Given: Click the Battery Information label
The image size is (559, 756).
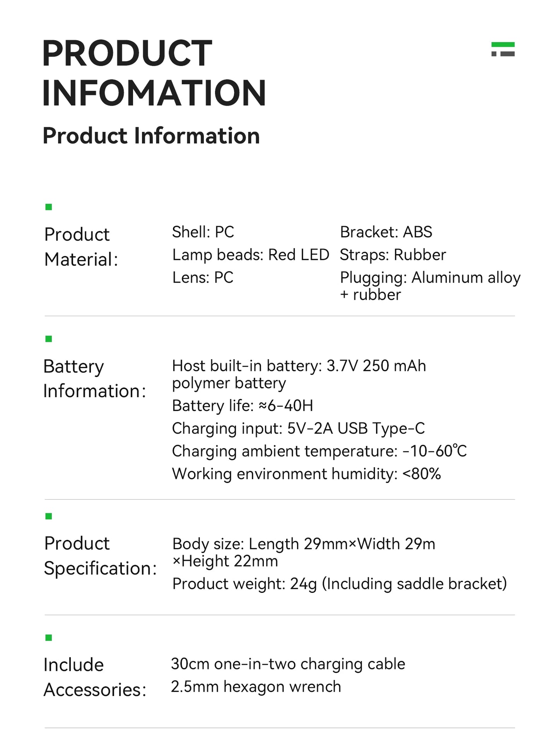Looking at the screenshot, I should tap(95, 379).
